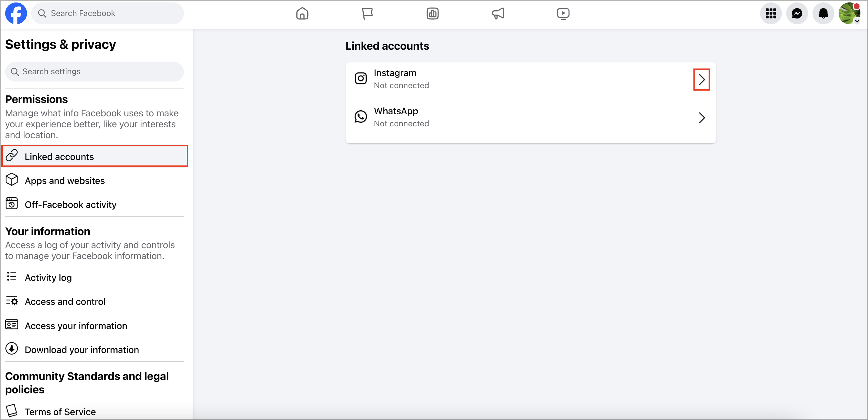Click the list icon beside Activity log

tap(12, 277)
